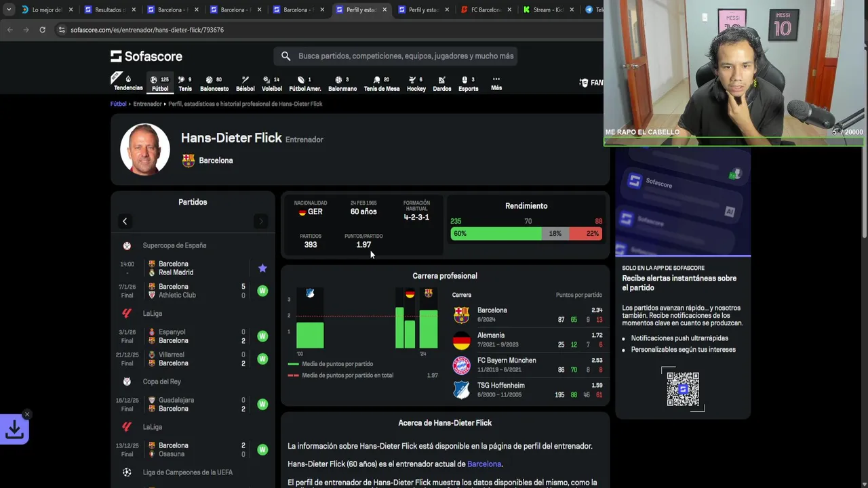Switch to Lo mejor del browser tab
The width and height of the screenshot is (868, 488).
click(46, 10)
